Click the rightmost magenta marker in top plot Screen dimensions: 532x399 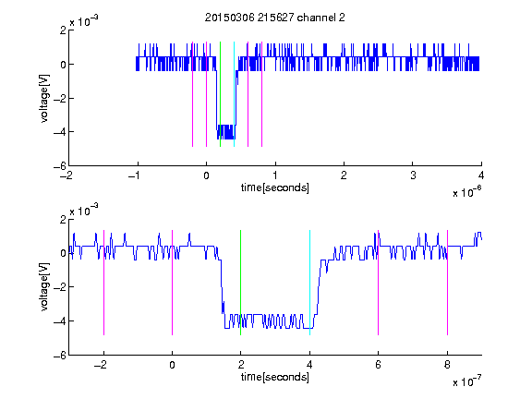click(x=261, y=94)
